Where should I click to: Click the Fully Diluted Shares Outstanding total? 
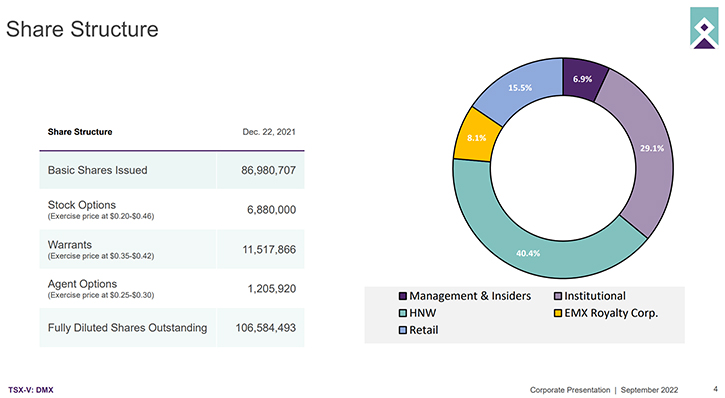pos(265,328)
